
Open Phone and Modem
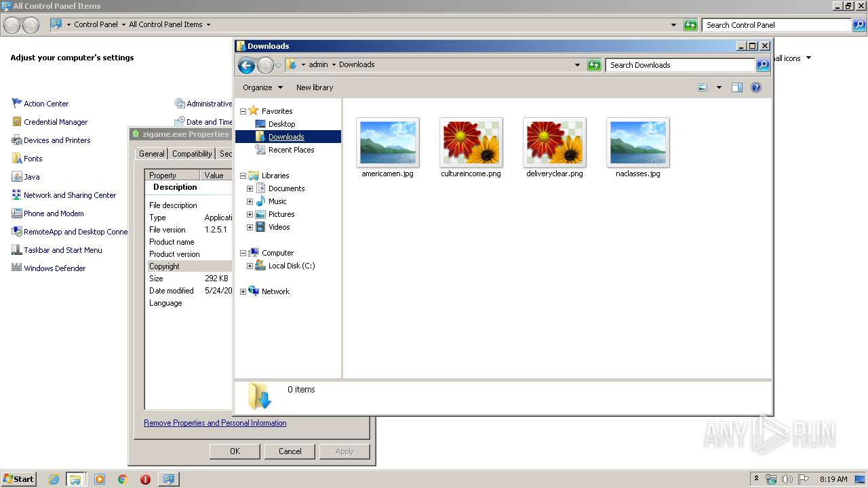pos(54,213)
